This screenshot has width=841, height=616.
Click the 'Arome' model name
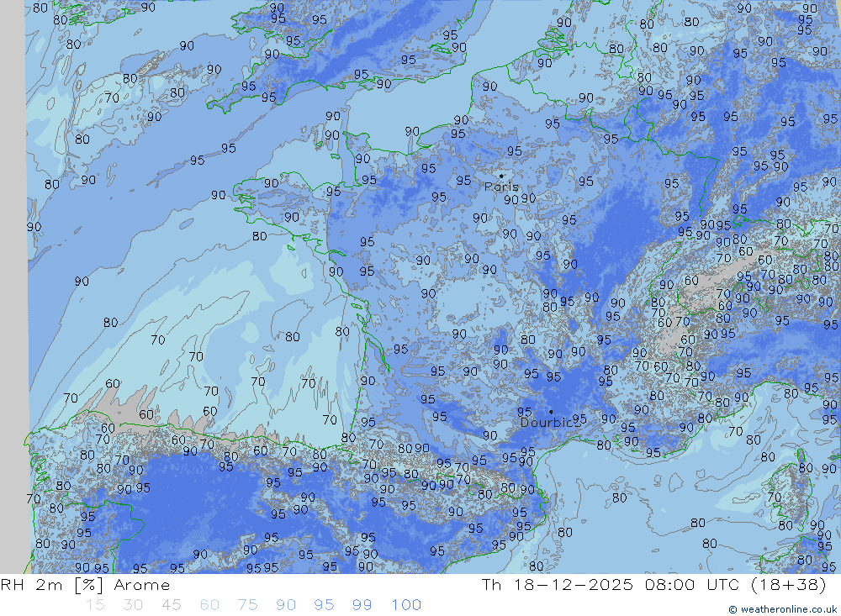point(142,585)
